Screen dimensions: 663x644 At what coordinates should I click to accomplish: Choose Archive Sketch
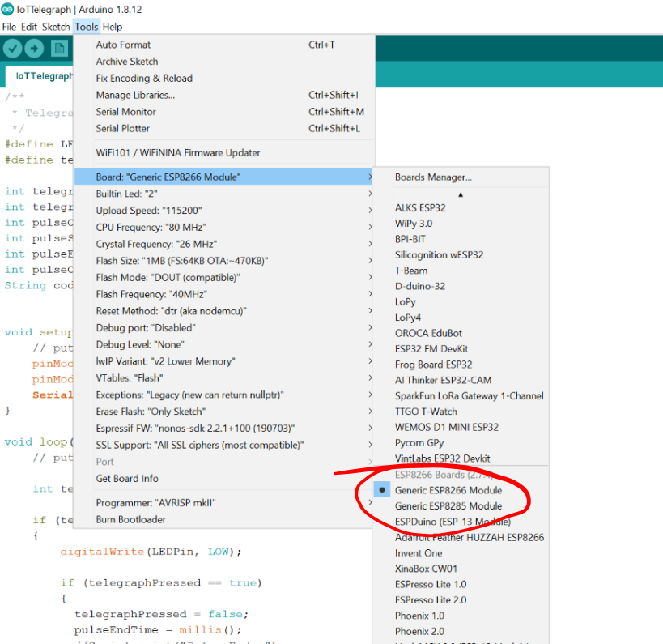tap(224, 62)
